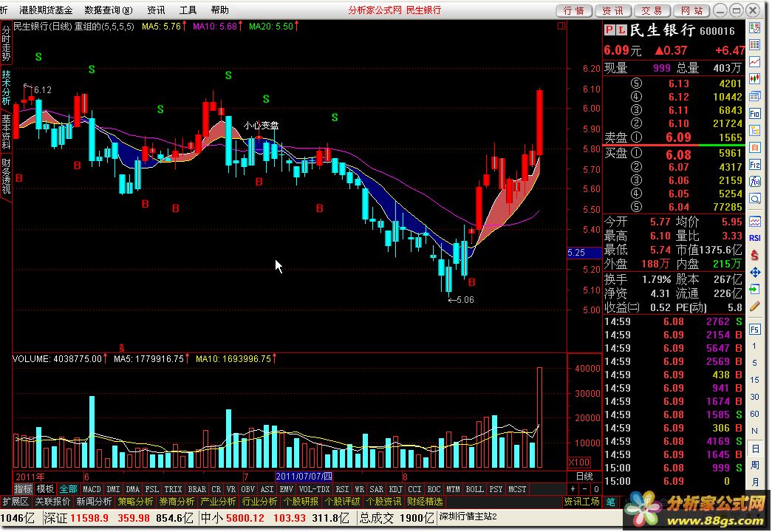Click the f(x) formula manager icon
The height and width of the screenshot is (532, 772).
pyautogui.click(x=755, y=181)
